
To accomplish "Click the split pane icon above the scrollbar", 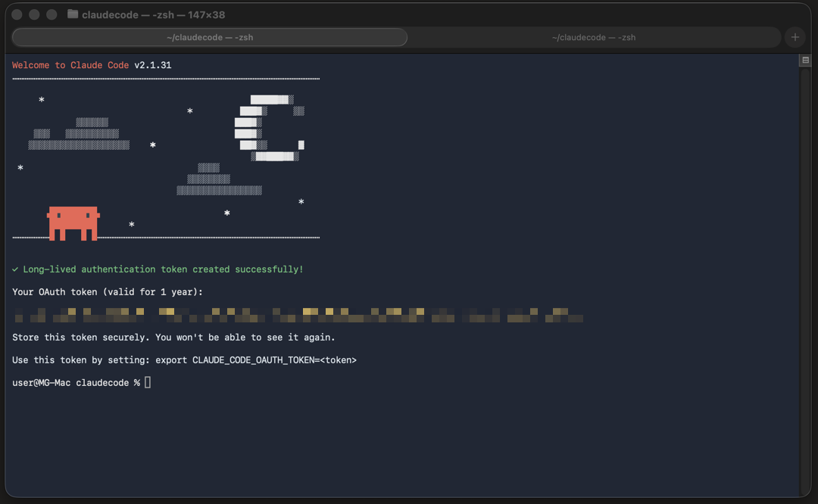I will coord(805,61).
